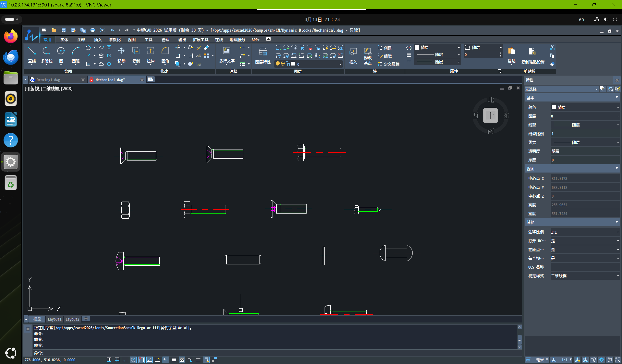Toggle ortho mode in status bar

coord(125,360)
